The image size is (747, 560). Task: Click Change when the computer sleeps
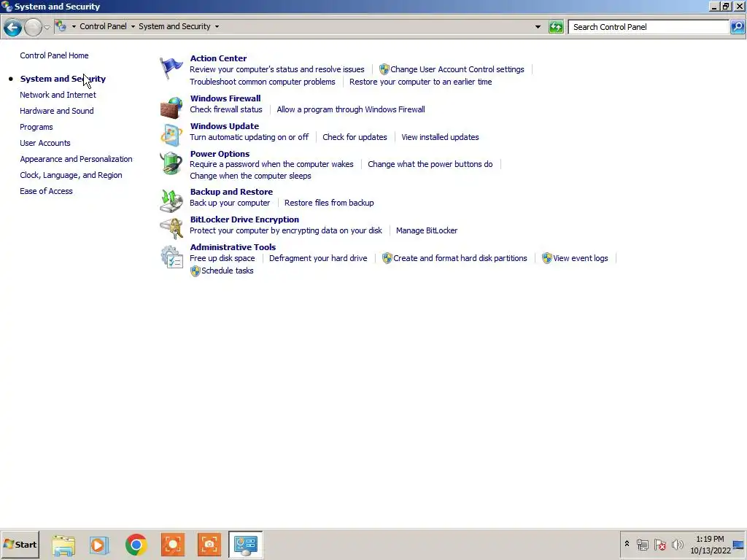pyautogui.click(x=250, y=176)
